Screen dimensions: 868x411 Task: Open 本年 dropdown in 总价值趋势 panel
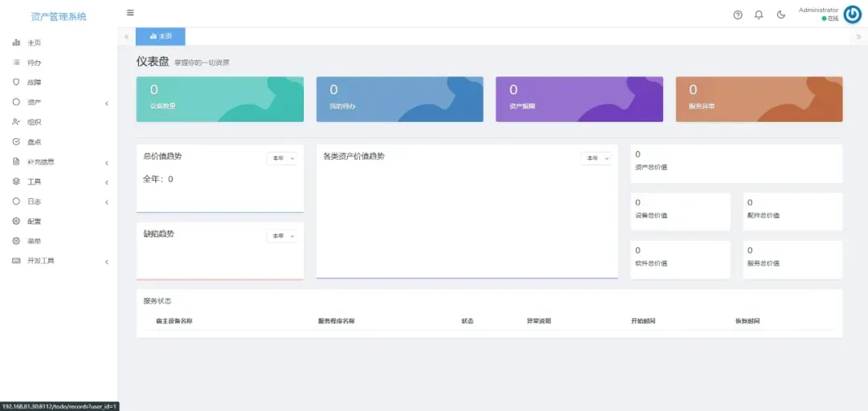pyautogui.click(x=282, y=159)
